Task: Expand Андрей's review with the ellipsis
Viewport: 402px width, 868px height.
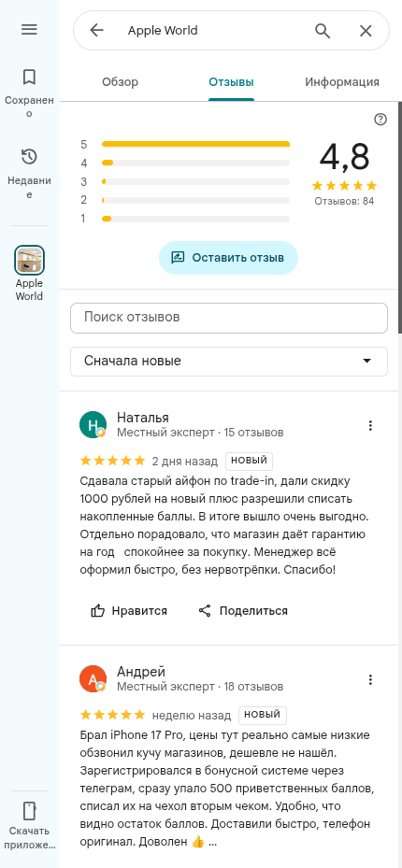Action: [213, 843]
